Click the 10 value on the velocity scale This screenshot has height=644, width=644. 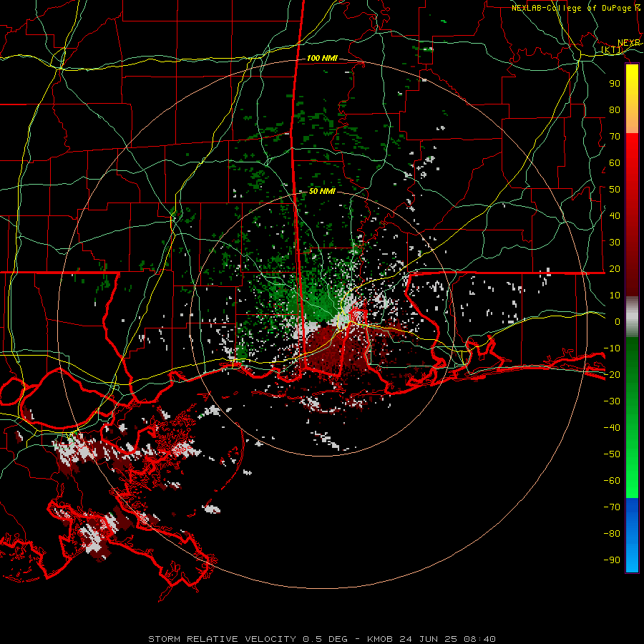[x=615, y=296]
